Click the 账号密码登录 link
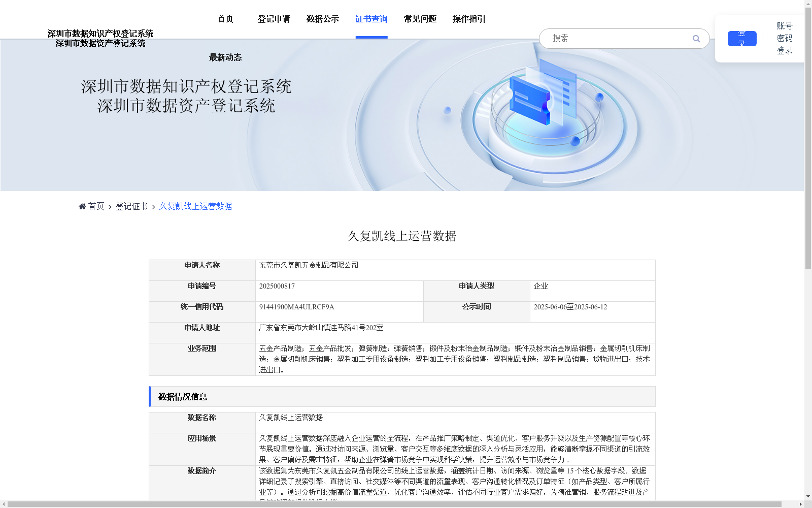 pos(785,38)
